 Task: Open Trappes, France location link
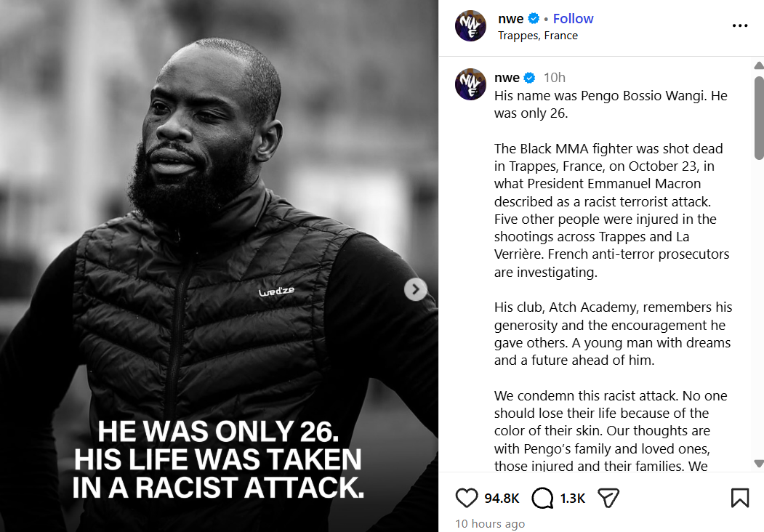(537, 36)
